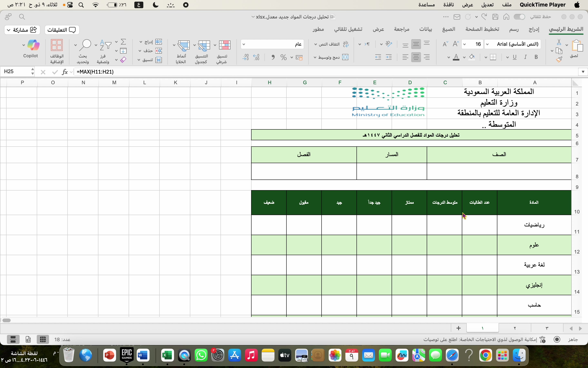This screenshot has width=588, height=368.
Task: Apply percent style with the % icon
Action: pyautogui.click(x=283, y=57)
